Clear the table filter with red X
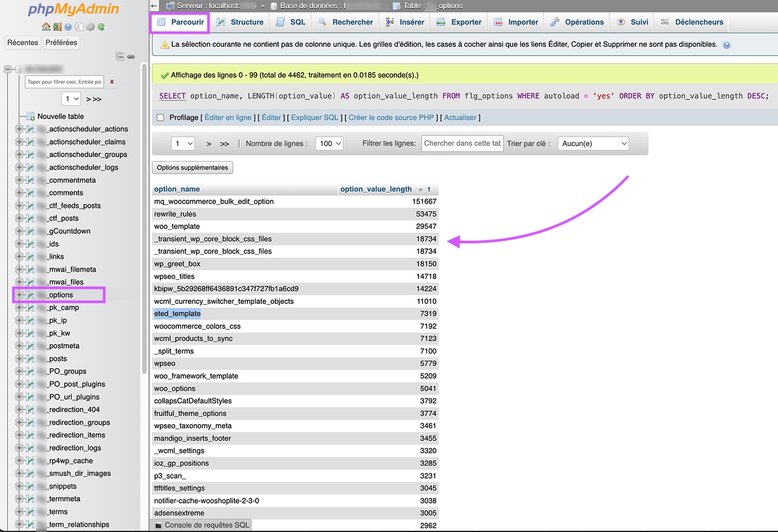778x532 pixels. pos(112,82)
